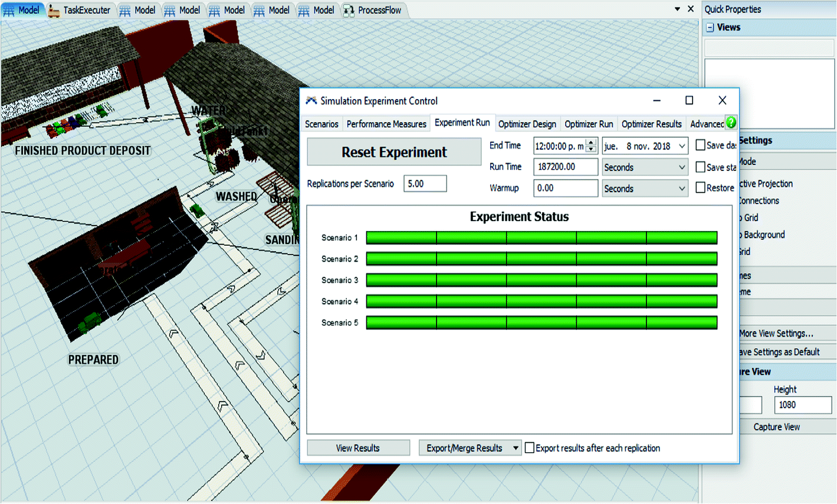Toggle the first Save checkbox beside date
837x504 pixels.
click(700, 145)
